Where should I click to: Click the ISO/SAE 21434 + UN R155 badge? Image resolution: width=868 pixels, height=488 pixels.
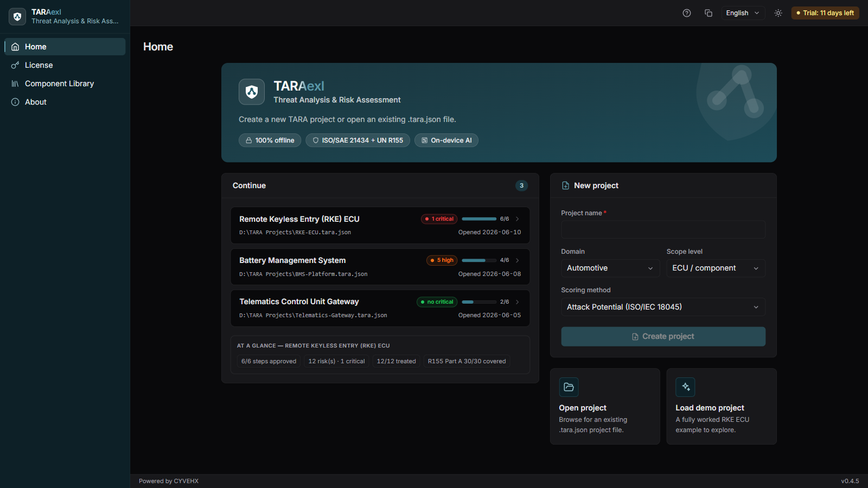pos(358,140)
